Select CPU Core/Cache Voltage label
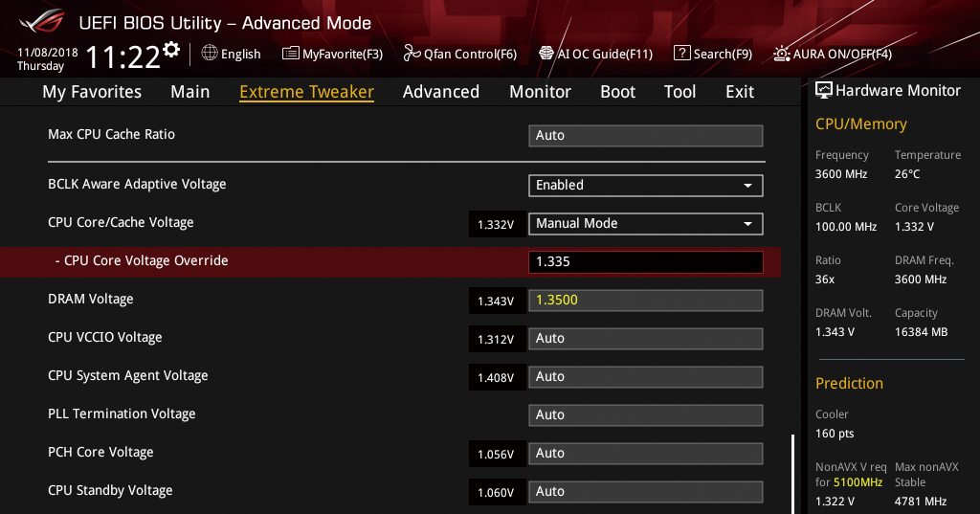This screenshot has width=980, height=514. point(121,223)
